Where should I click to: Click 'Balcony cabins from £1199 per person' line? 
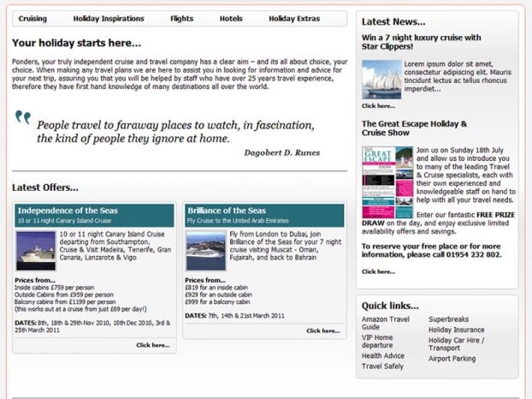click(65, 302)
